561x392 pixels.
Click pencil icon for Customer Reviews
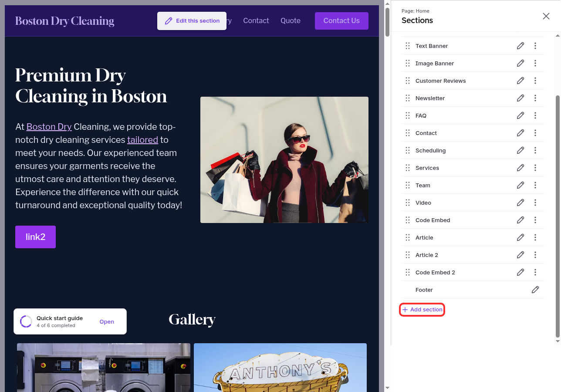pyautogui.click(x=520, y=81)
